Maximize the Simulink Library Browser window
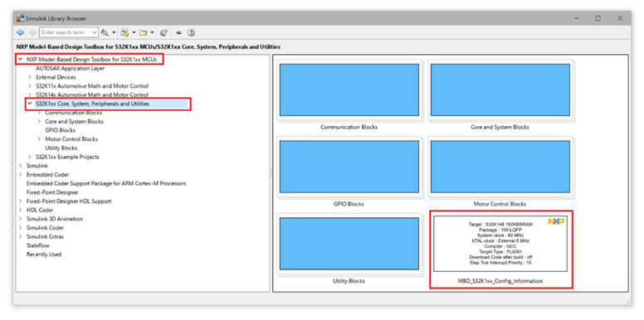This screenshot has width=644, height=320. pyautogui.click(x=598, y=18)
